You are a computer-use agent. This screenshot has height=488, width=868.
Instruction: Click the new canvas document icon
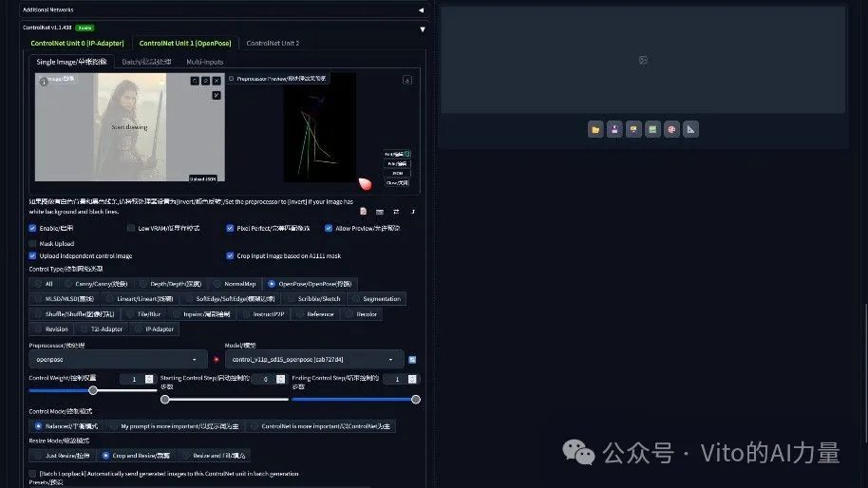coord(363,212)
